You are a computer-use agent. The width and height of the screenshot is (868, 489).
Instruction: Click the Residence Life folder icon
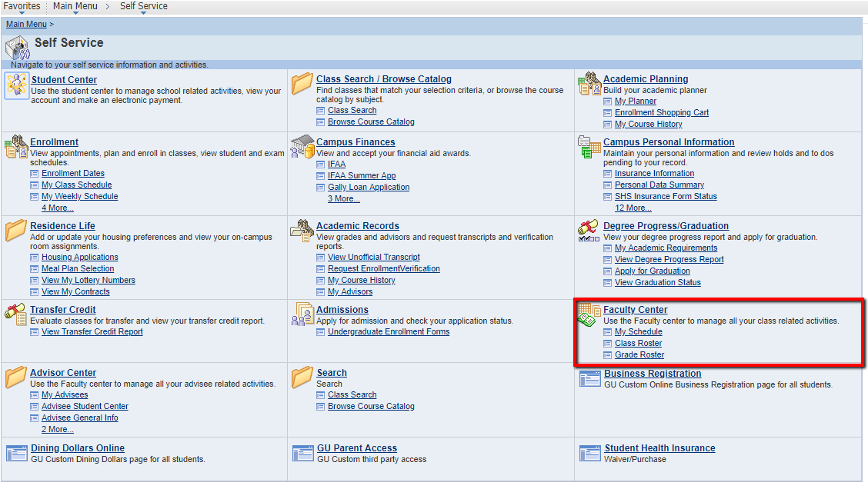point(16,231)
